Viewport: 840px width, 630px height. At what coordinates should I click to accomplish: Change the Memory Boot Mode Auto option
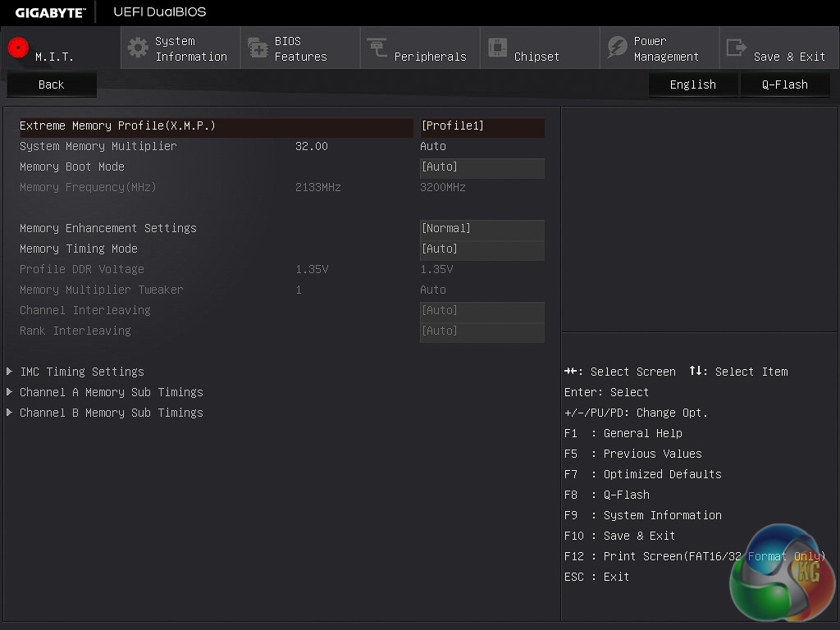click(x=482, y=167)
